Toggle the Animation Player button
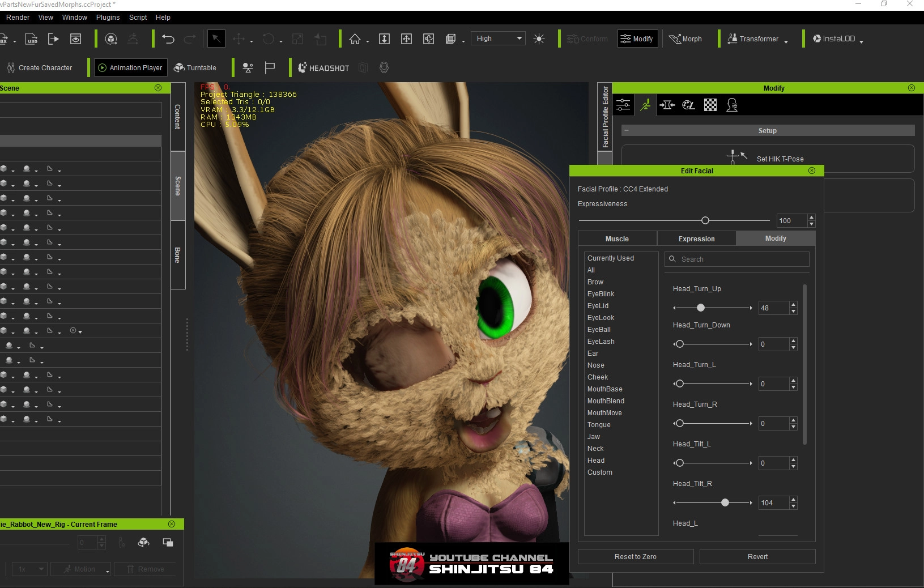924x588 pixels. [x=130, y=68]
